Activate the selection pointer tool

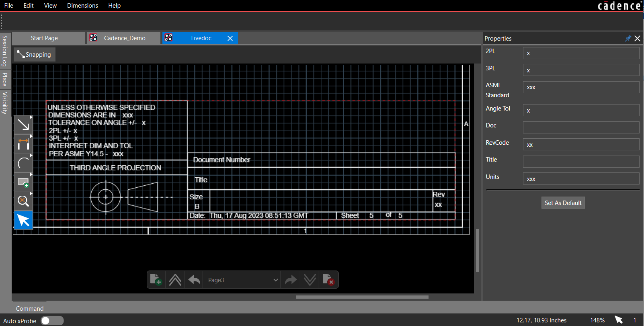tap(23, 220)
